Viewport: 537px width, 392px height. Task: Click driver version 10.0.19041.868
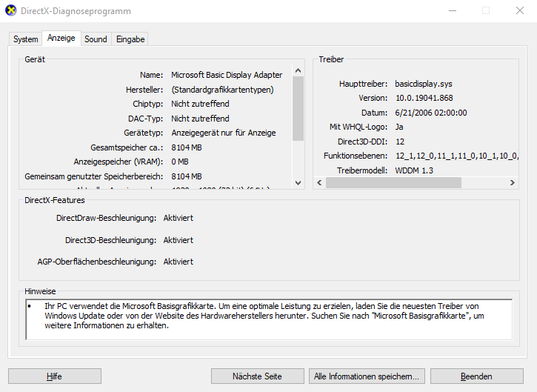pos(424,98)
